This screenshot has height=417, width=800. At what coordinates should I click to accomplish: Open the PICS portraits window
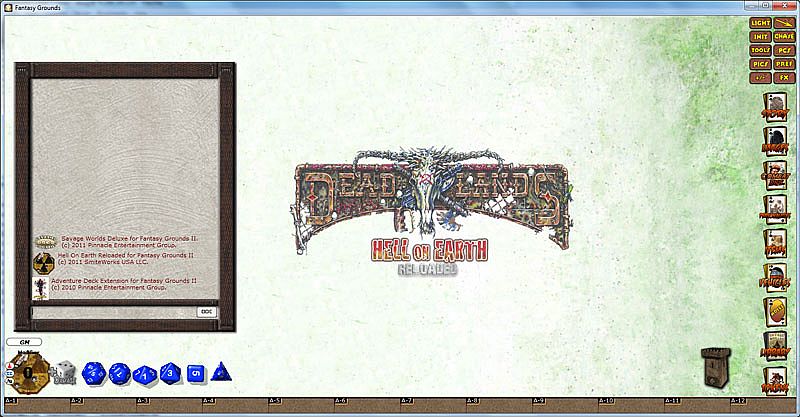tap(760, 64)
